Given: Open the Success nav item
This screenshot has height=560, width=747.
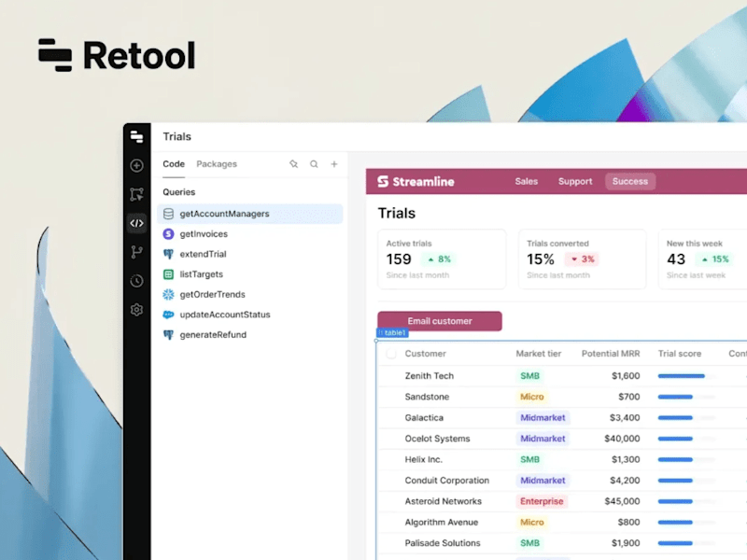Looking at the screenshot, I should coord(629,181).
